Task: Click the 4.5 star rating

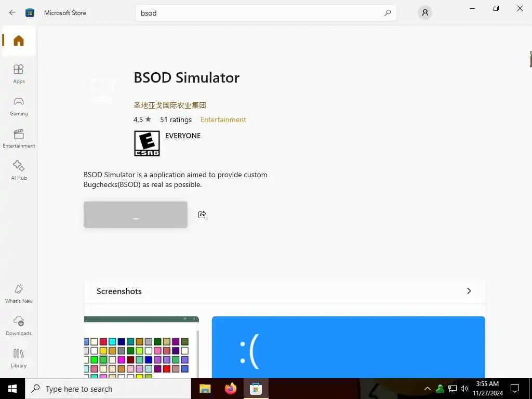Action: [142, 120]
